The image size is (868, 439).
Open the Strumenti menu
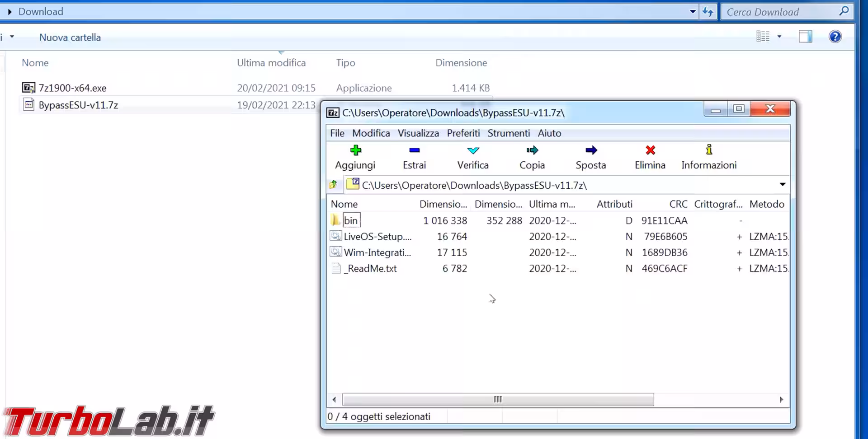click(509, 133)
